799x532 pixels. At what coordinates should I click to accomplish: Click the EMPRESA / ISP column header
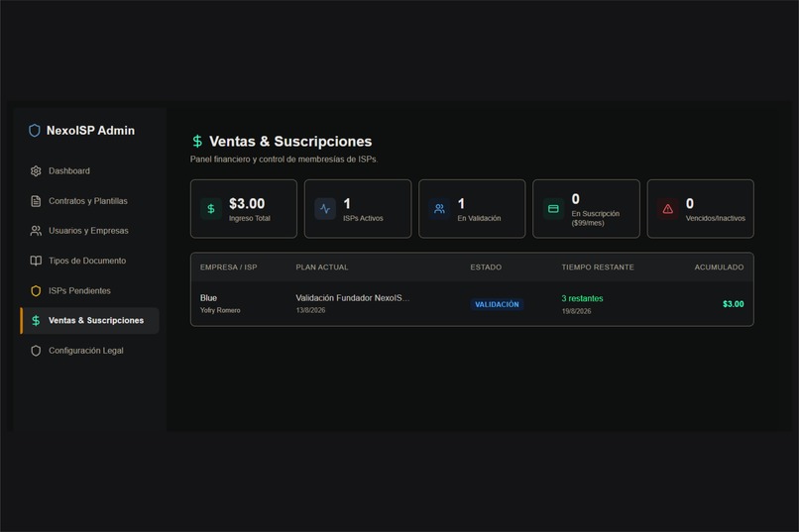tap(228, 267)
